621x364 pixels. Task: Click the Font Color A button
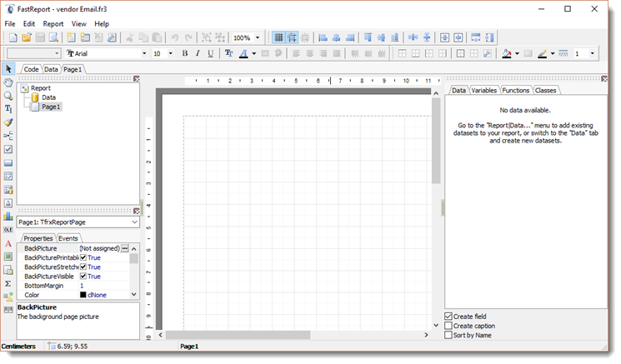coord(244,53)
